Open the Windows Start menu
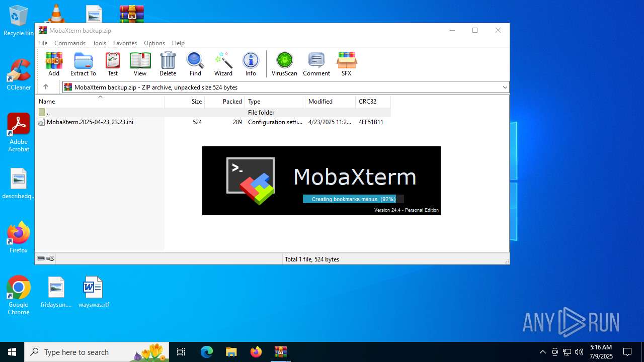The height and width of the screenshot is (362, 644). (x=12, y=352)
